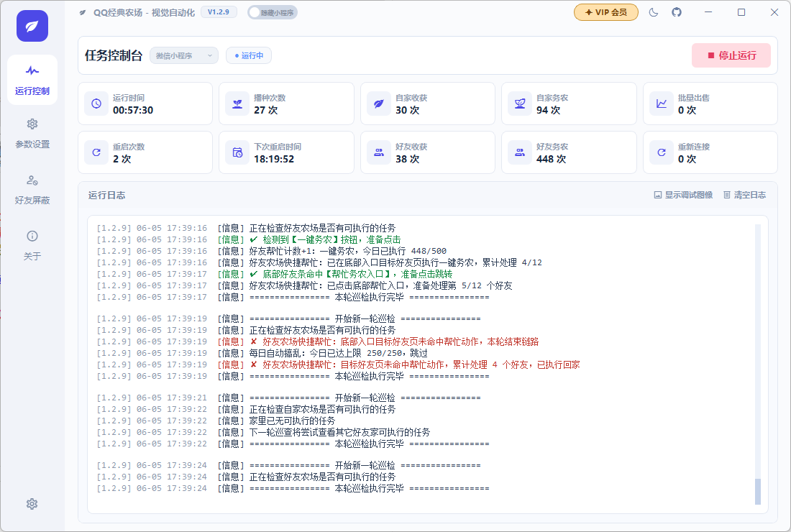Click the 448 次 好友务农 value
The width and height of the screenshot is (791, 532).
[x=551, y=160]
